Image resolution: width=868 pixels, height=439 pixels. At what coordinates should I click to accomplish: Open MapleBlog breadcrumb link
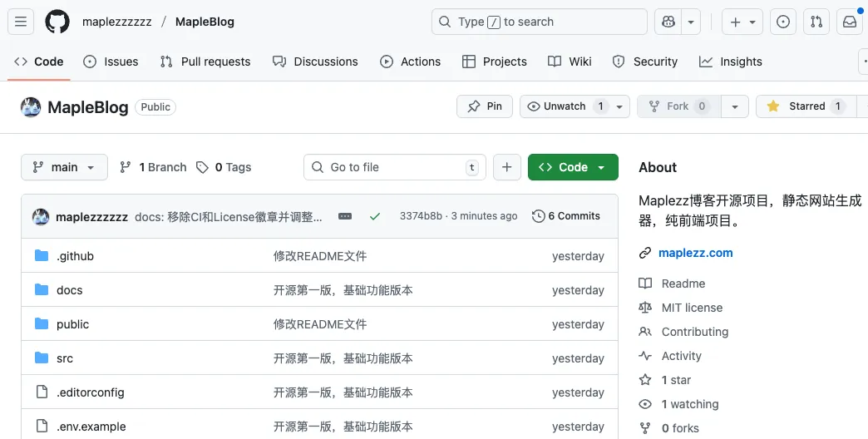(205, 22)
